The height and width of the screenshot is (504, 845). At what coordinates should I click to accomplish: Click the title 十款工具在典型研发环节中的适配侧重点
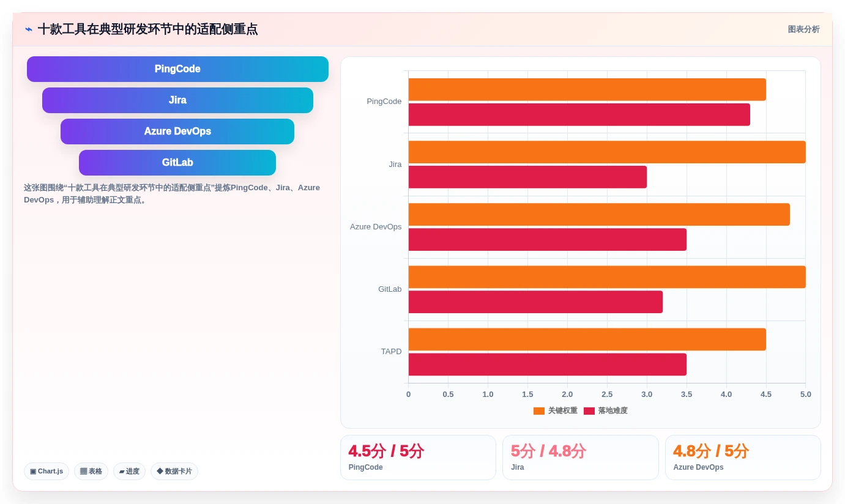147,29
